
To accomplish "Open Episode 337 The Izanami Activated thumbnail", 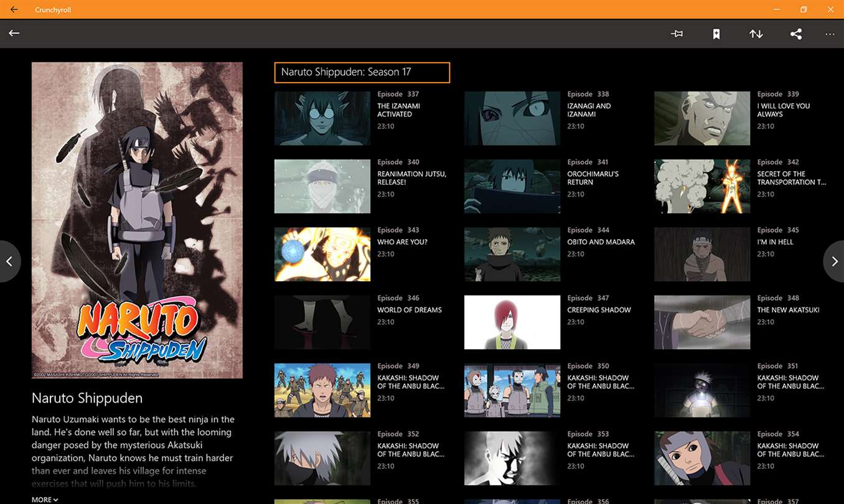I will click(x=322, y=118).
